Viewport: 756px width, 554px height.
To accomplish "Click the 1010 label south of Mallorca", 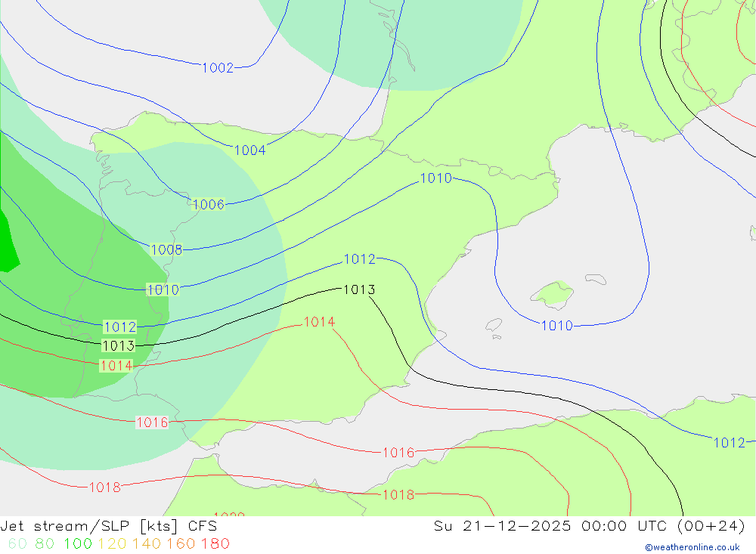I will 557,326.
